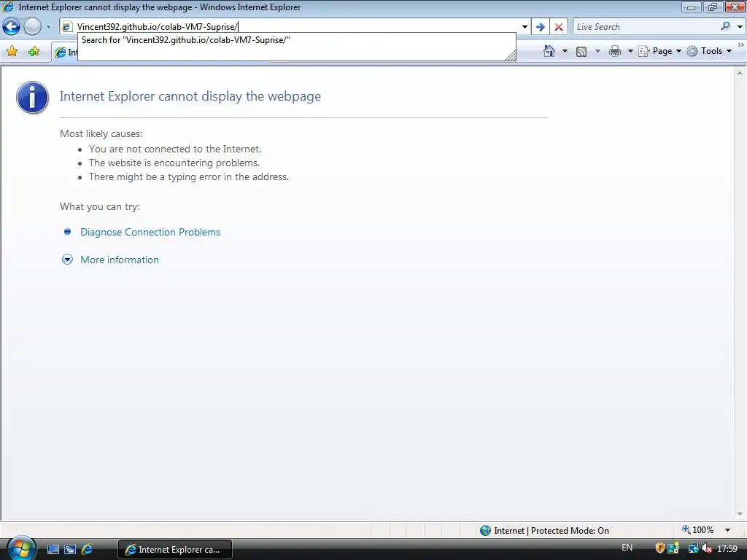Click the Internet Explorer title bar icon
The image size is (747, 560).
click(x=9, y=7)
